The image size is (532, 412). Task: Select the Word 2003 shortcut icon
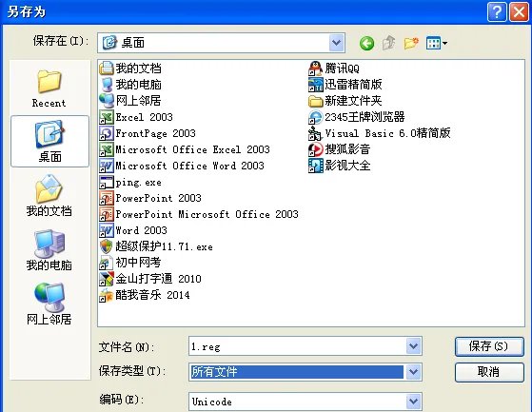[x=107, y=230]
